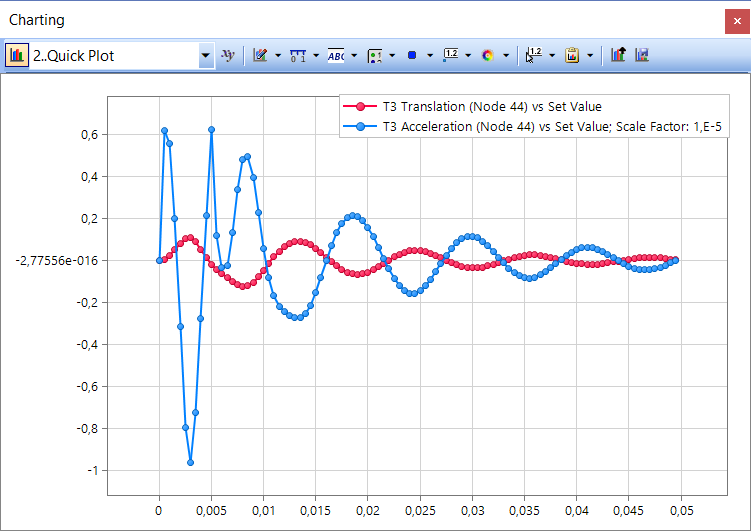Click the Charting pane title
Screen dimensions: 751x531
point(37,20)
